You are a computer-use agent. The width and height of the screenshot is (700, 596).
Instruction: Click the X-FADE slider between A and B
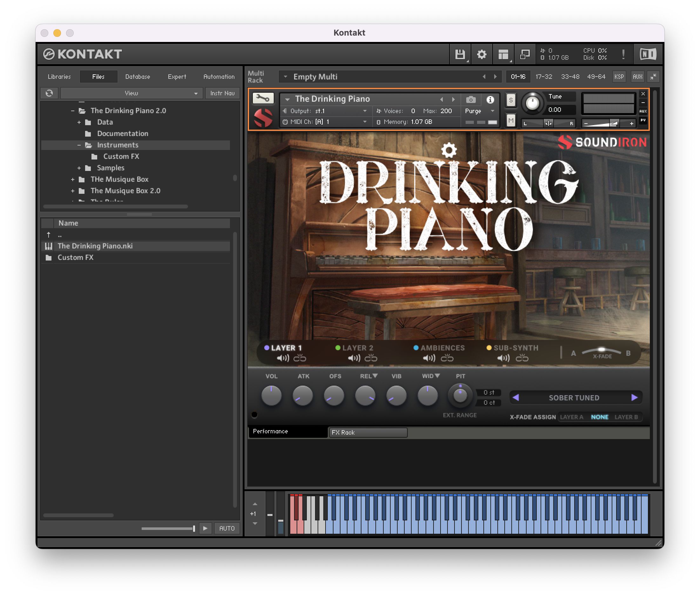pyautogui.click(x=602, y=350)
